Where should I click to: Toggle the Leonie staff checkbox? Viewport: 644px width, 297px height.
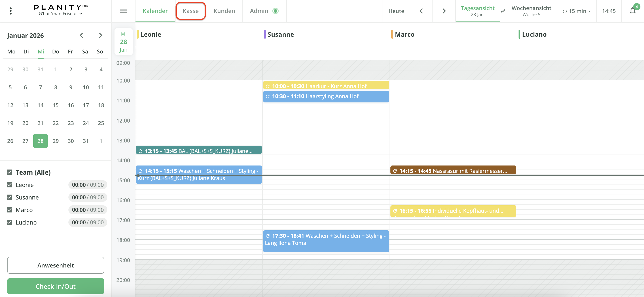[9, 185]
